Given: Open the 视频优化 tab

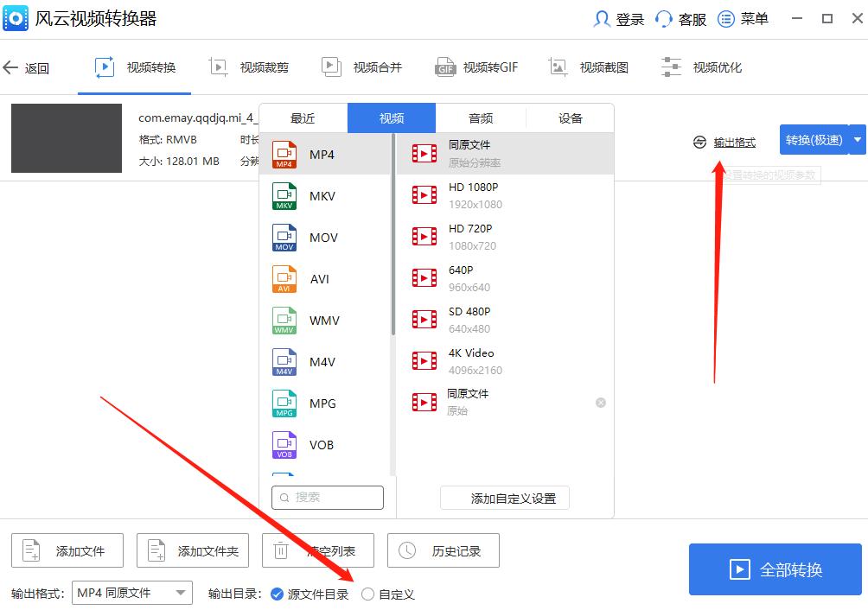Looking at the screenshot, I should point(703,67).
